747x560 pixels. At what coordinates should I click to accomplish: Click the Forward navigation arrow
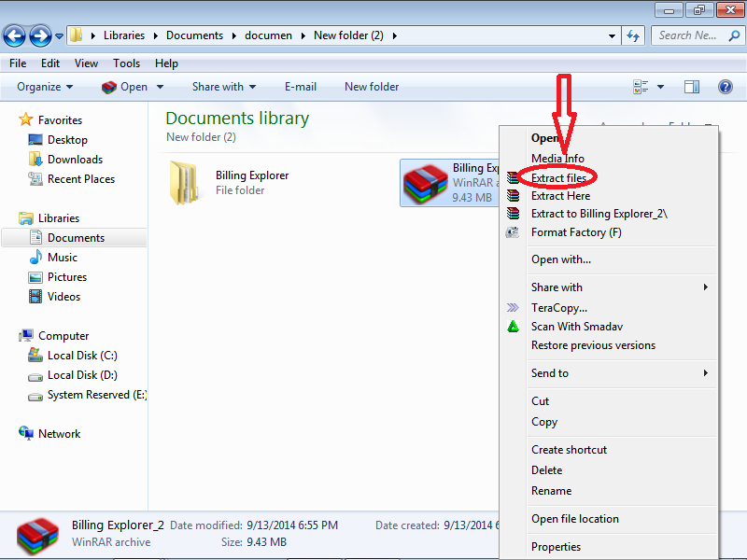coord(40,35)
